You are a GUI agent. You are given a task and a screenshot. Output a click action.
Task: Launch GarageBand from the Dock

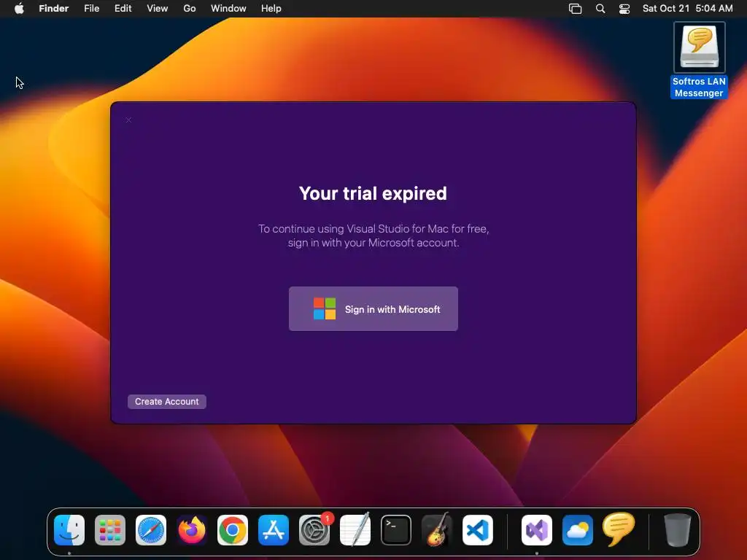click(x=437, y=530)
